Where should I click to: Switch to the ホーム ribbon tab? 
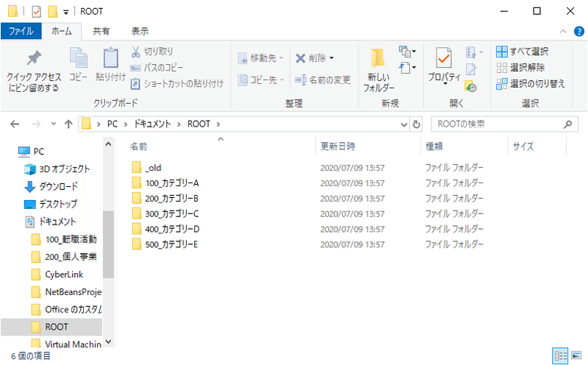coord(62,31)
